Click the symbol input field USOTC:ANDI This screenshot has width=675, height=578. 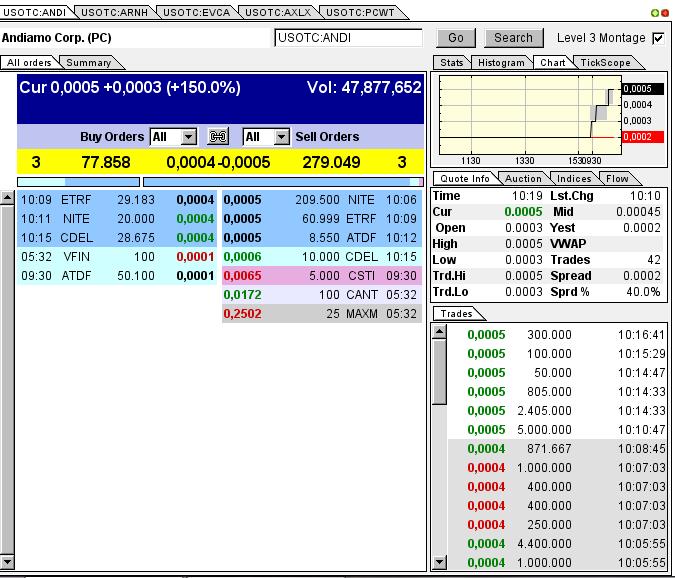348,38
